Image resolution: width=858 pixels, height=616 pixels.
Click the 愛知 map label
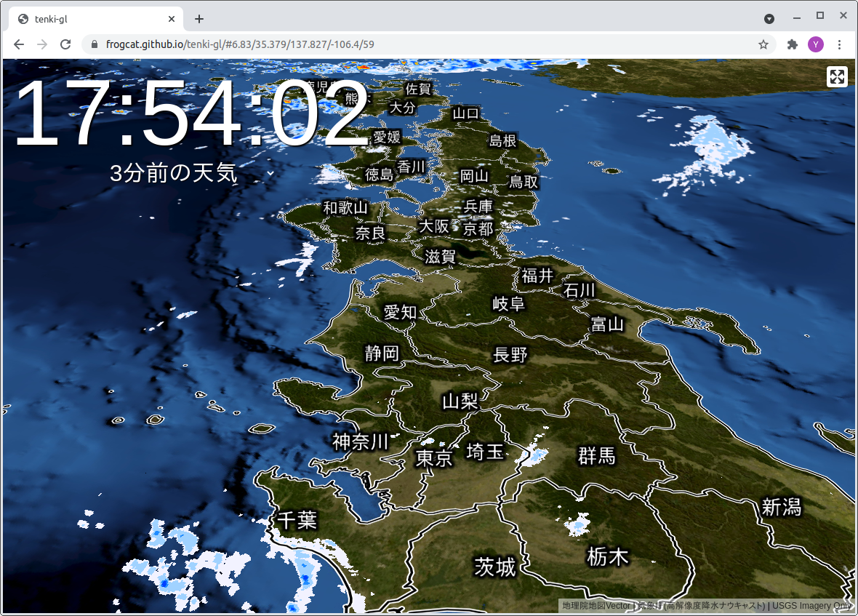(x=400, y=313)
